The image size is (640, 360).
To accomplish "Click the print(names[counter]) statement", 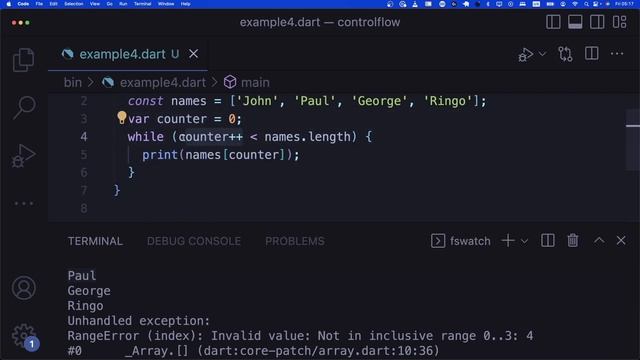I will coord(220,155).
